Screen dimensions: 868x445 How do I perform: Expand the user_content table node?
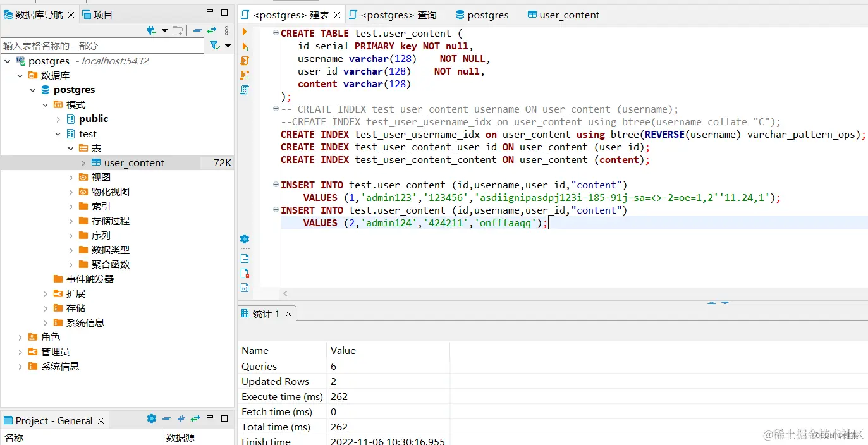coord(83,163)
